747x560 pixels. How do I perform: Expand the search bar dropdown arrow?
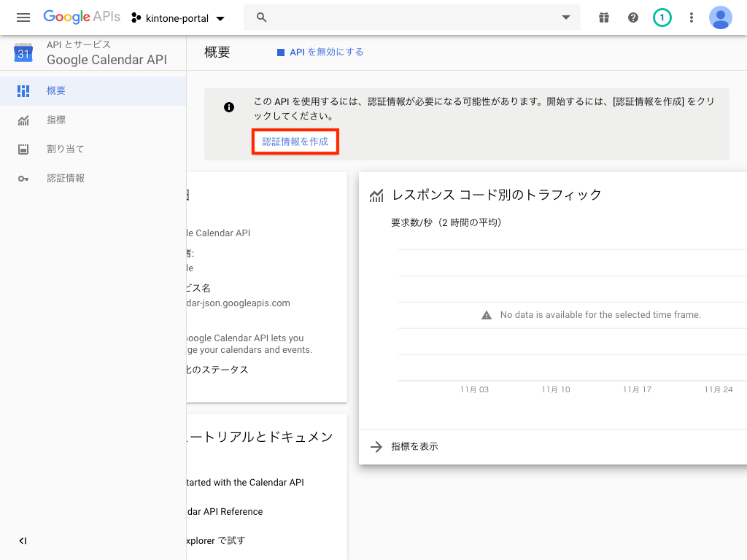coord(565,17)
